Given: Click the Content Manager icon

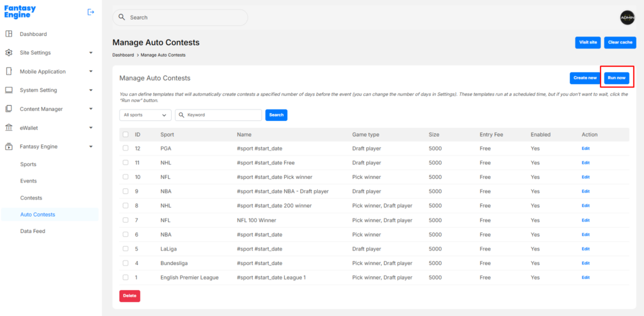Looking at the screenshot, I should (x=9, y=109).
